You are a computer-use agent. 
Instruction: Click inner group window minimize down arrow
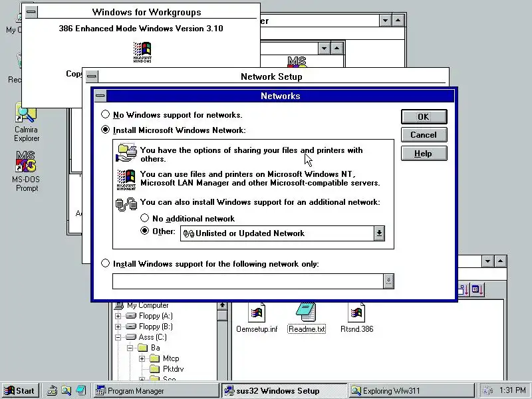point(325,48)
